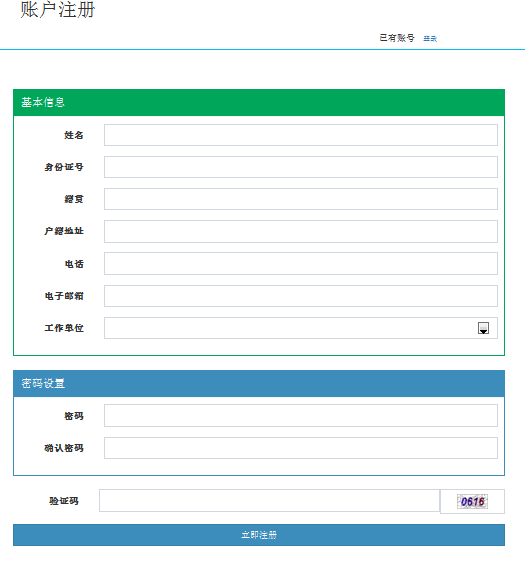The width and height of the screenshot is (525, 570).
Task: Click the 姓名 name input field
Action: point(301,135)
